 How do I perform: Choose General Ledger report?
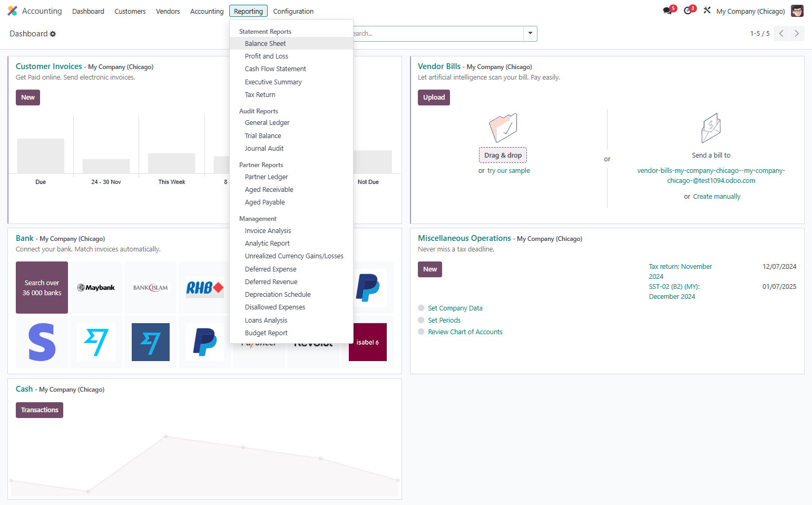291,122
